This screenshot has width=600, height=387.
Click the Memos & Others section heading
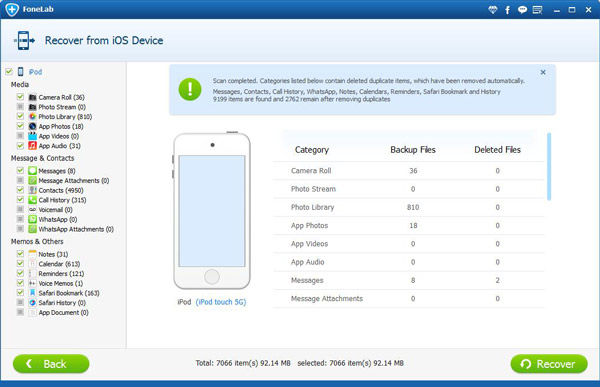click(37, 242)
